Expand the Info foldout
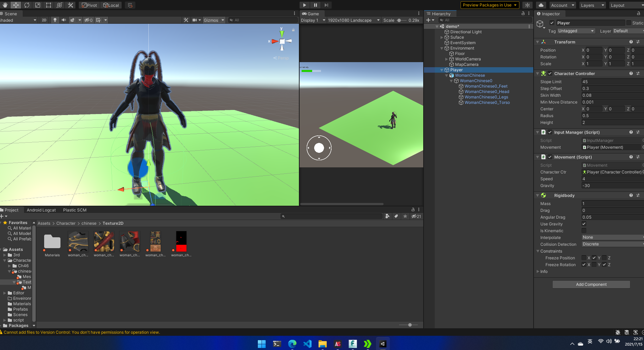 coord(538,271)
